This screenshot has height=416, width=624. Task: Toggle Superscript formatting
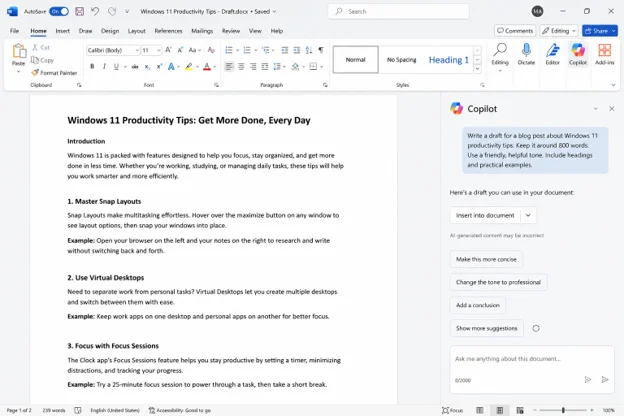159,66
